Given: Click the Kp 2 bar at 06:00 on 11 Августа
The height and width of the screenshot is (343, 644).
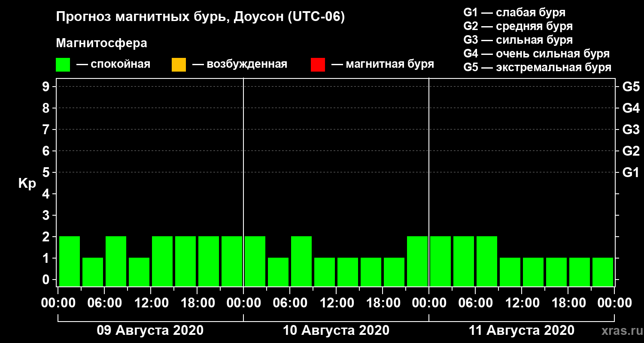Looking at the screenshot, I should (x=487, y=261).
